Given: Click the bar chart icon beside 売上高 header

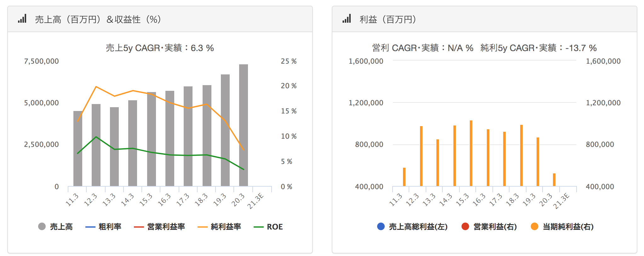Looking at the screenshot, I should [x=22, y=19].
